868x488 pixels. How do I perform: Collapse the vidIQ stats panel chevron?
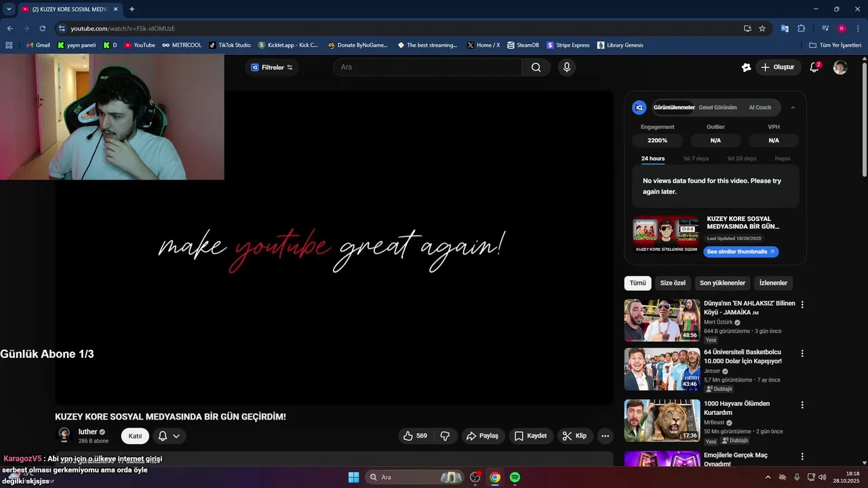(x=793, y=107)
